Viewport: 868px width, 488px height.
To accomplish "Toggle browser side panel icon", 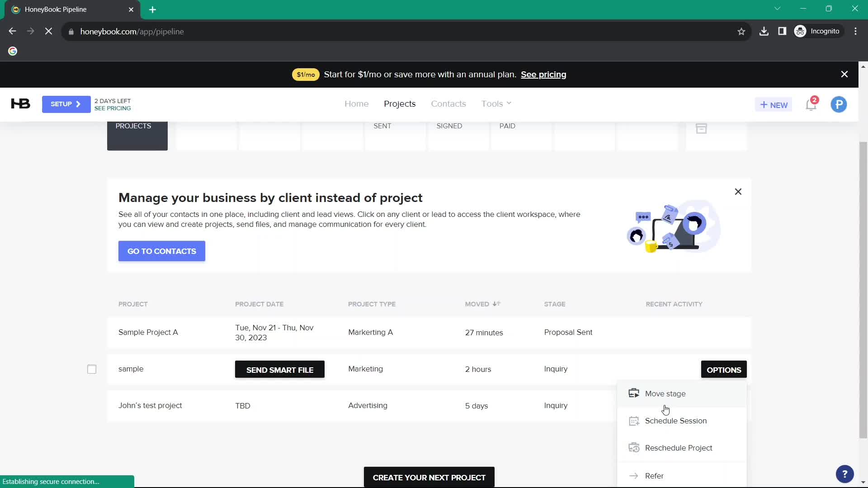I will [782, 32].
